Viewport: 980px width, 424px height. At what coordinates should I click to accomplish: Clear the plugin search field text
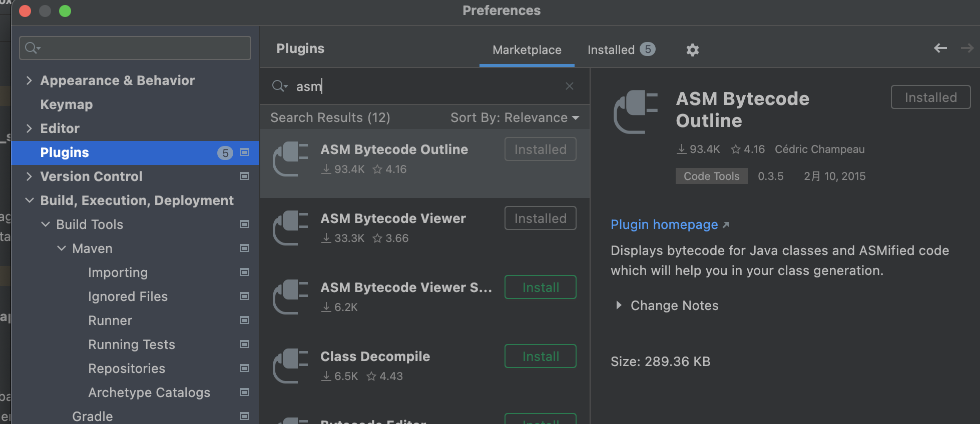569,86
